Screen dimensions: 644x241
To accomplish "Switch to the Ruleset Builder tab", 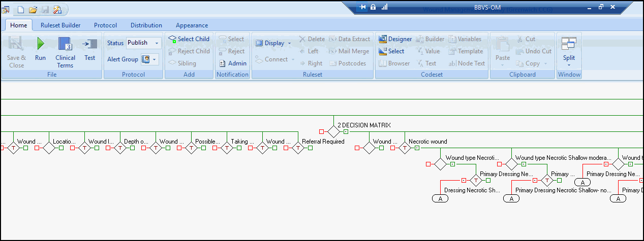I will 60,25.
